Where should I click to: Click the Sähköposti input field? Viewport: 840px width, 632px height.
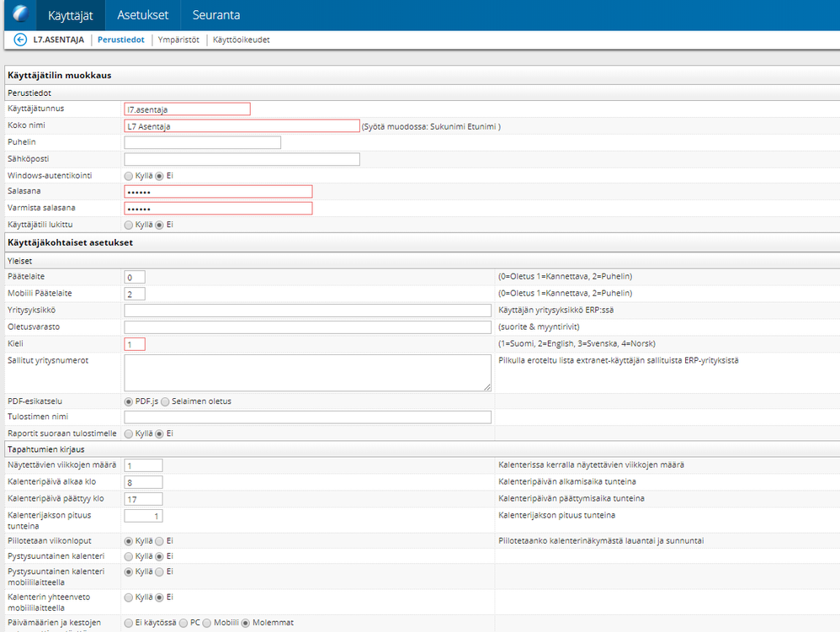(x=242, y=159)
